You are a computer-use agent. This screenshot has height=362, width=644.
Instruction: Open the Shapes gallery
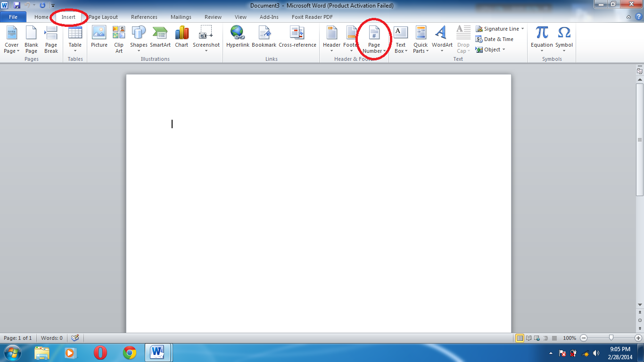point(139,40)
